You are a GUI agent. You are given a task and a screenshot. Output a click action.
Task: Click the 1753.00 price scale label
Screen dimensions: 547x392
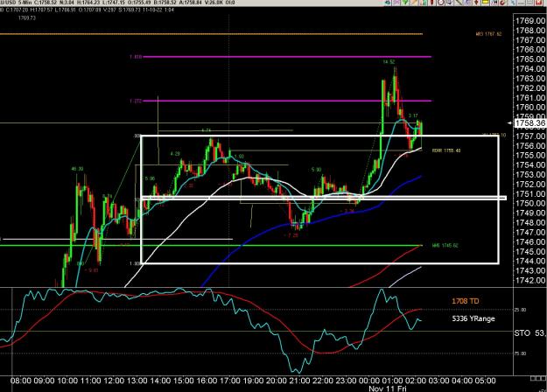point(530,174)
